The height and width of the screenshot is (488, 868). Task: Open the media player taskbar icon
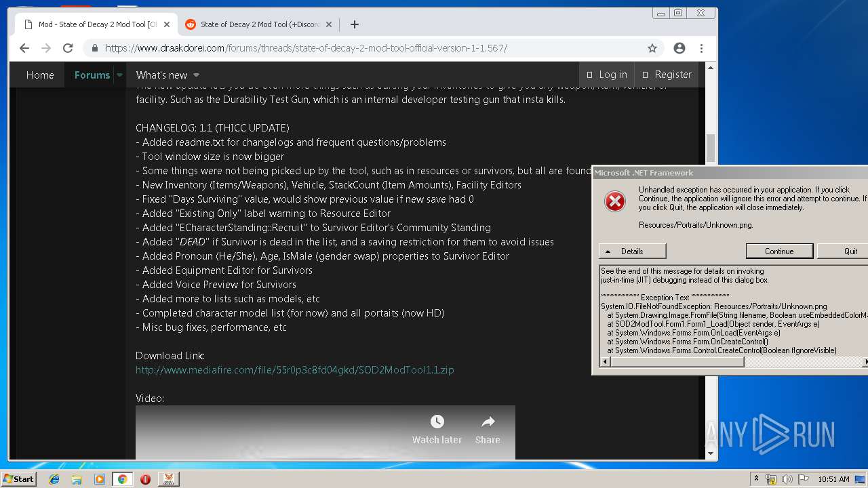100,479
